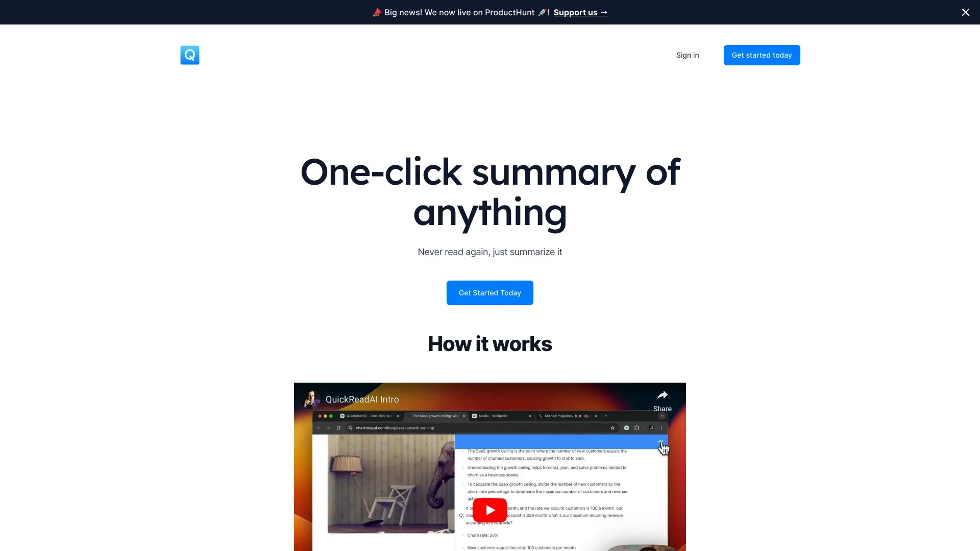Click the browser overflow menu icon
This screenshot has width=980, height=551.
point(661,428)
